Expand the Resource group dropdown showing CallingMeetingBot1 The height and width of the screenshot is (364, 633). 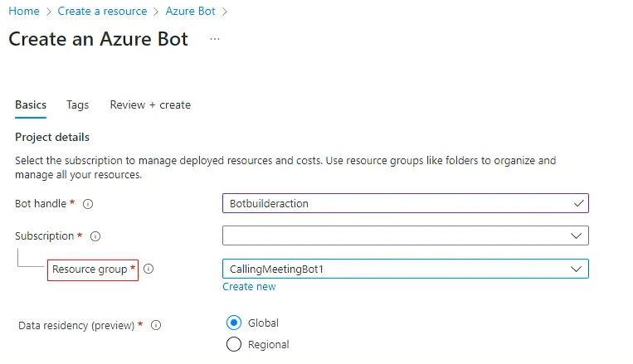point(406,269)
